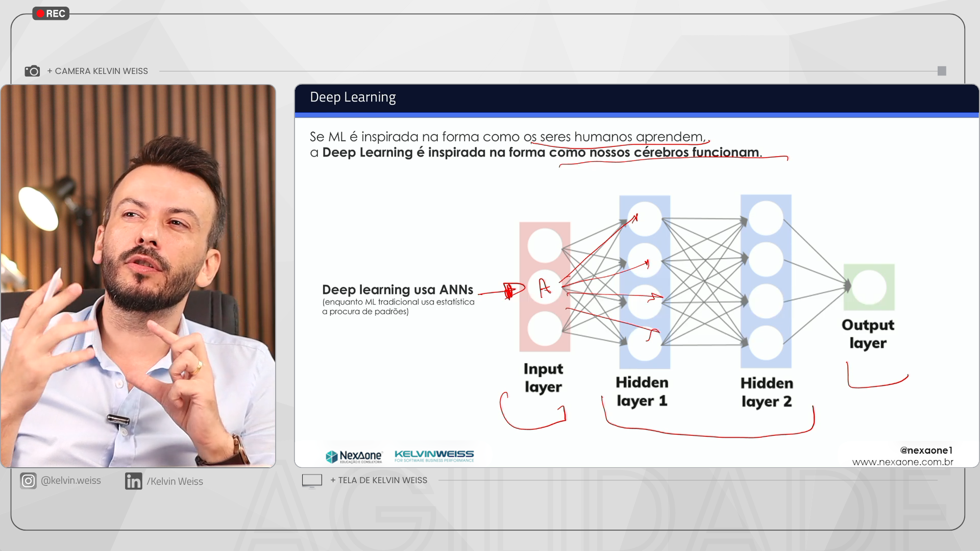The height and width of the screenshot is (551, 980).
Task: Click the output layer node circle
Action: pos(869,287)
